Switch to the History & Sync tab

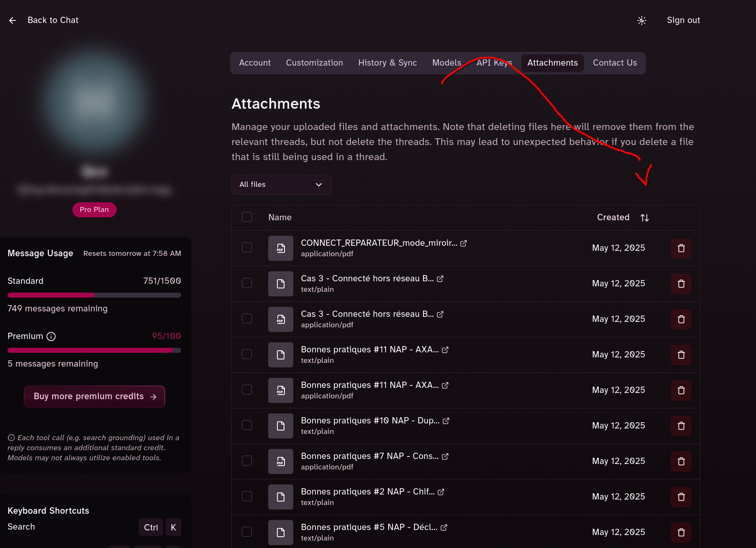point(387,63)
